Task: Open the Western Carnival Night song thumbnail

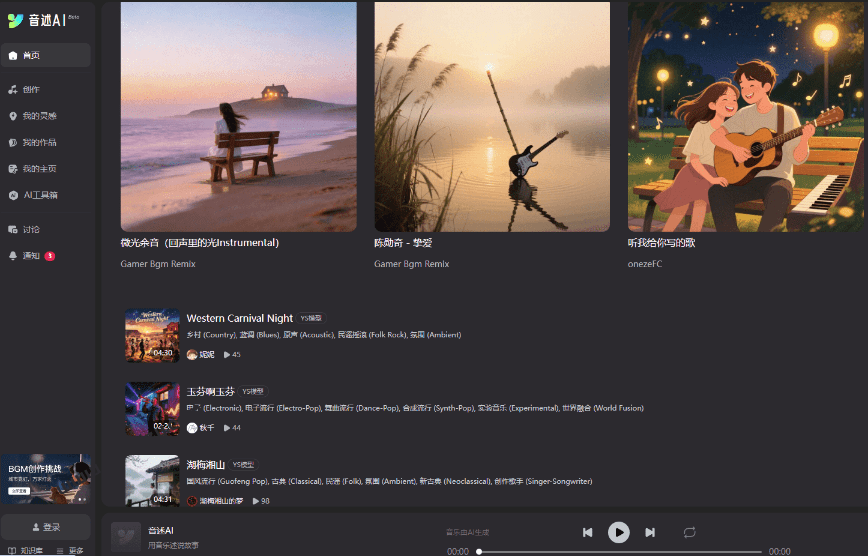Action: (152, 336)
